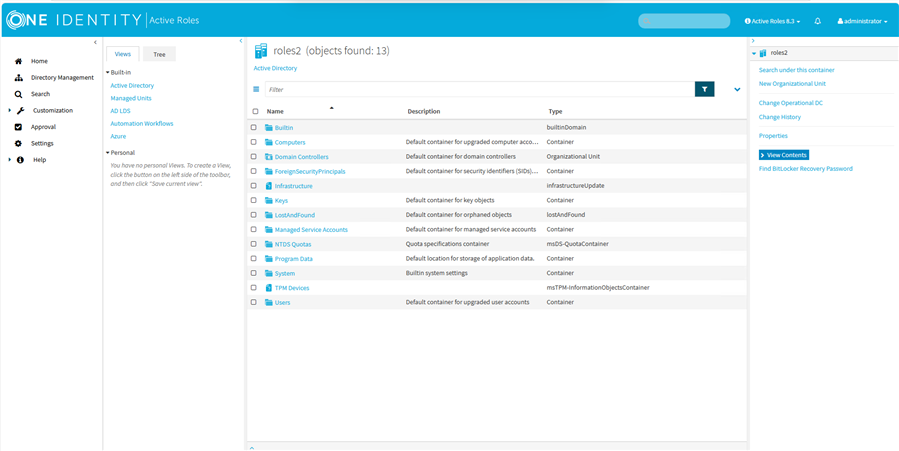Viewport: 899px width, 451px height.
Task: Click the Filter input field
Action: coord(479,89)
